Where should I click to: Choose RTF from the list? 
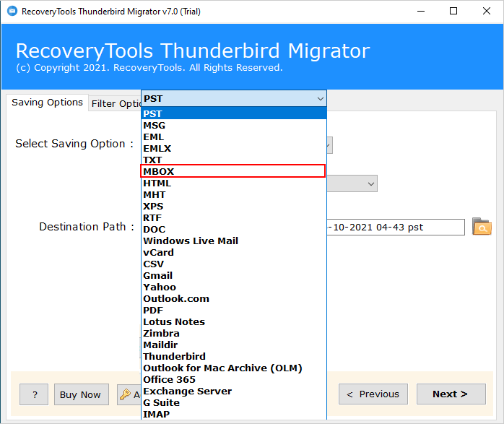pyautogui.click(x=234, y=218)
